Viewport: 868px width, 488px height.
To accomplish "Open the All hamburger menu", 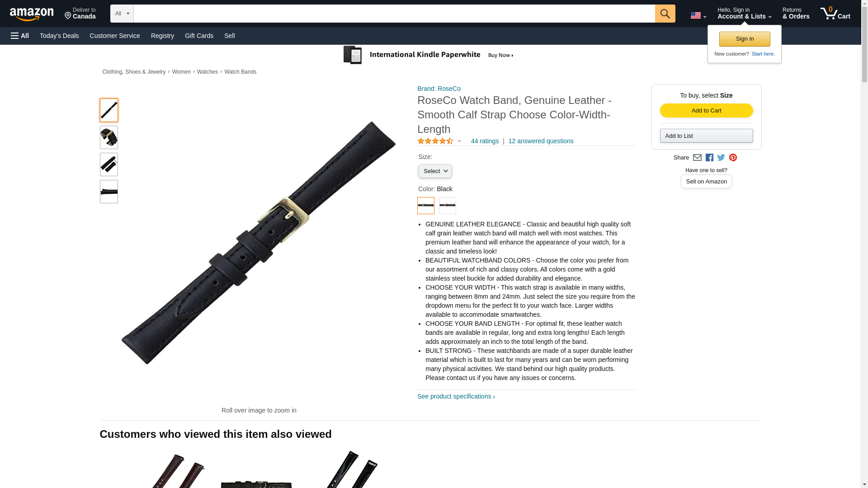I will tap(20, 36).
